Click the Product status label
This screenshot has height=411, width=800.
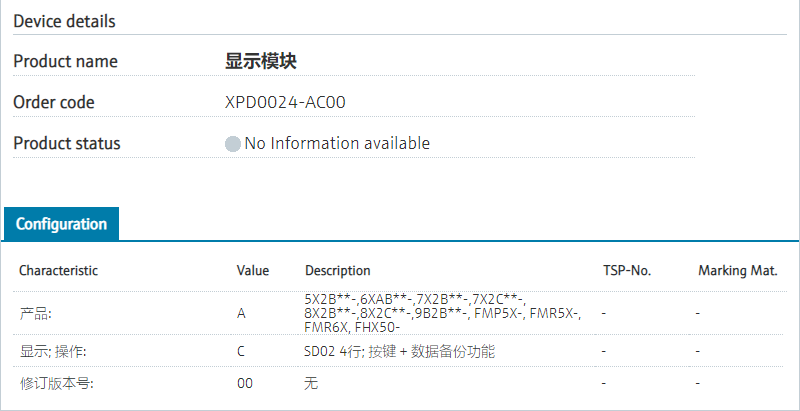pos(67,143)
